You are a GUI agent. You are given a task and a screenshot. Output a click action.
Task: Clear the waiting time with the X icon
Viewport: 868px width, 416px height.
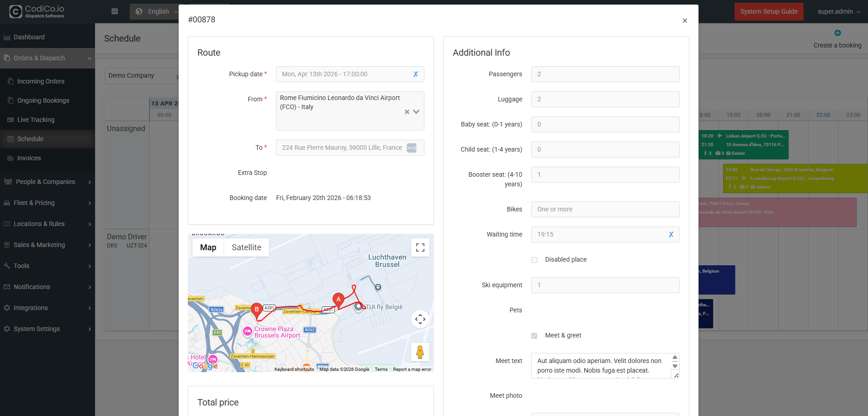click(671, 235)
